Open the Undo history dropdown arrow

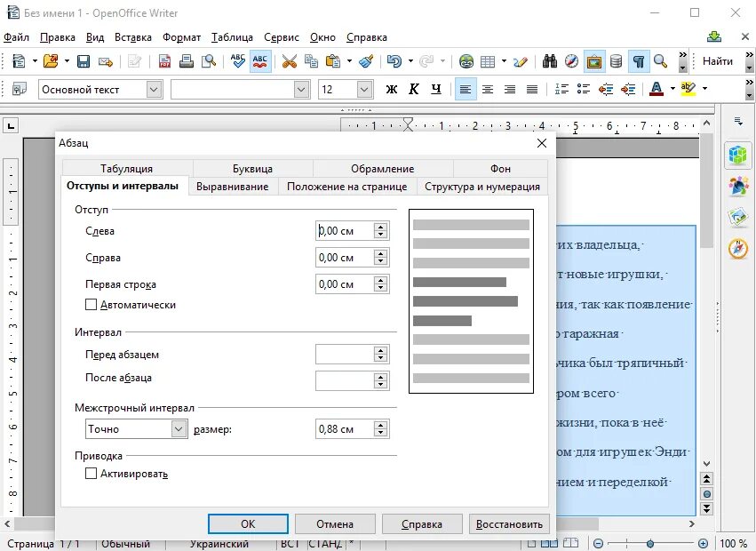click(x=410, y=61)
